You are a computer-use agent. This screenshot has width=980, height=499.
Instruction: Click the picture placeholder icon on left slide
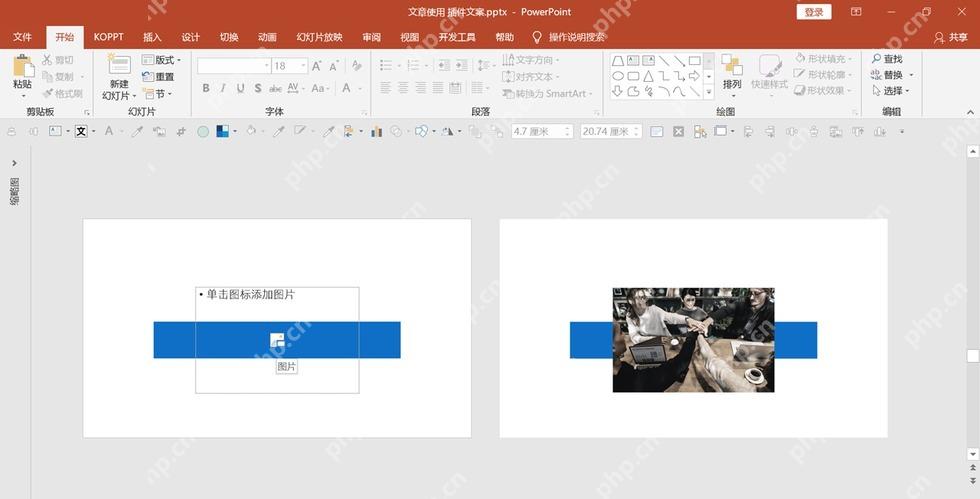click(277, 340)
